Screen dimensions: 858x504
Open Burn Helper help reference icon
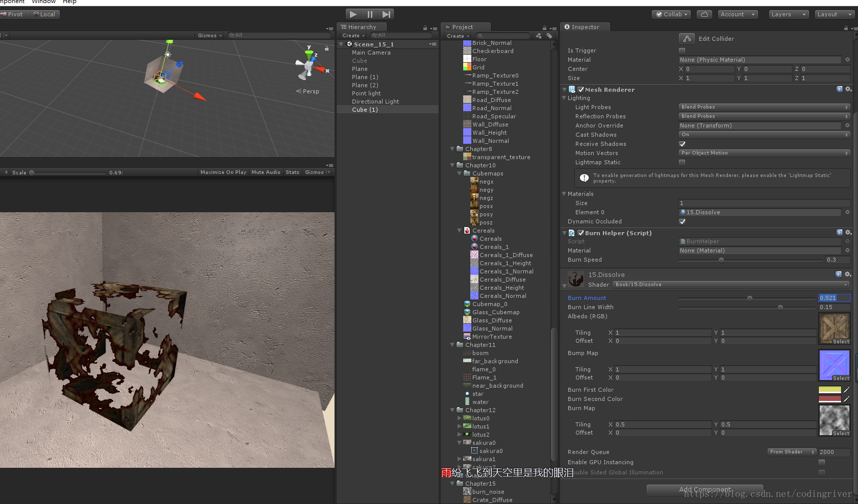point(839,233)
